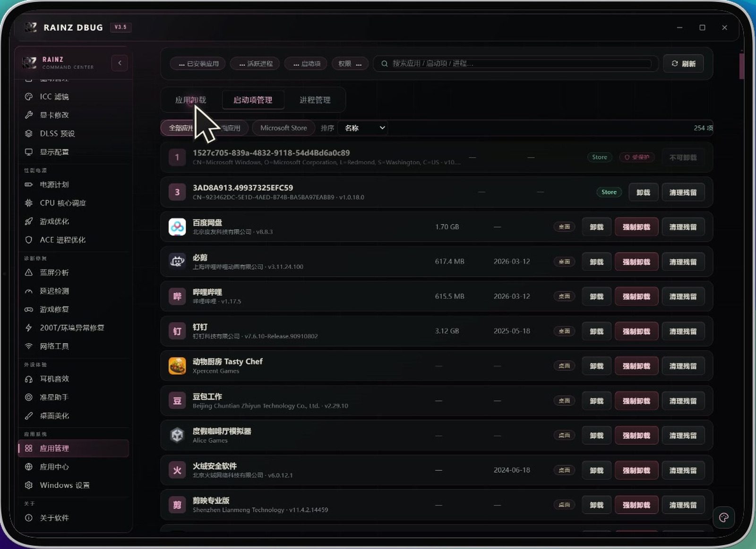756x549 pixels.
Task: Switch to the 进程管理 tab
Action: point(315,100)
